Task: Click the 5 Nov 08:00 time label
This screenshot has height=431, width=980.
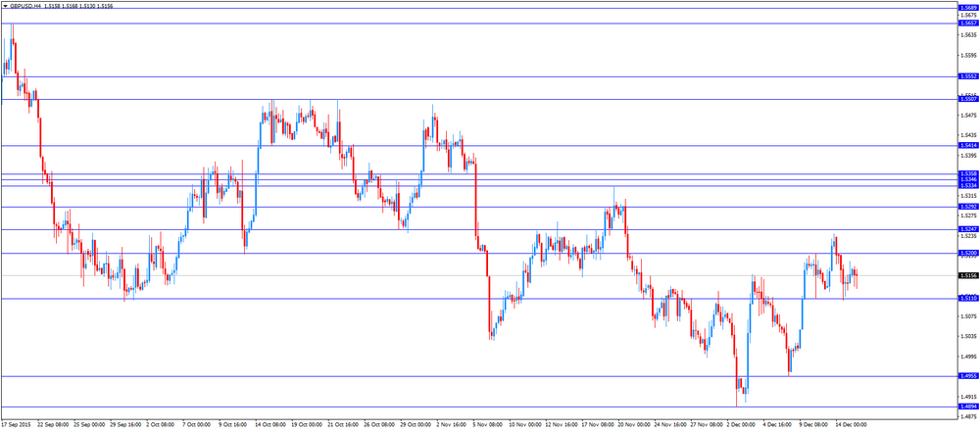Action: 486,424
